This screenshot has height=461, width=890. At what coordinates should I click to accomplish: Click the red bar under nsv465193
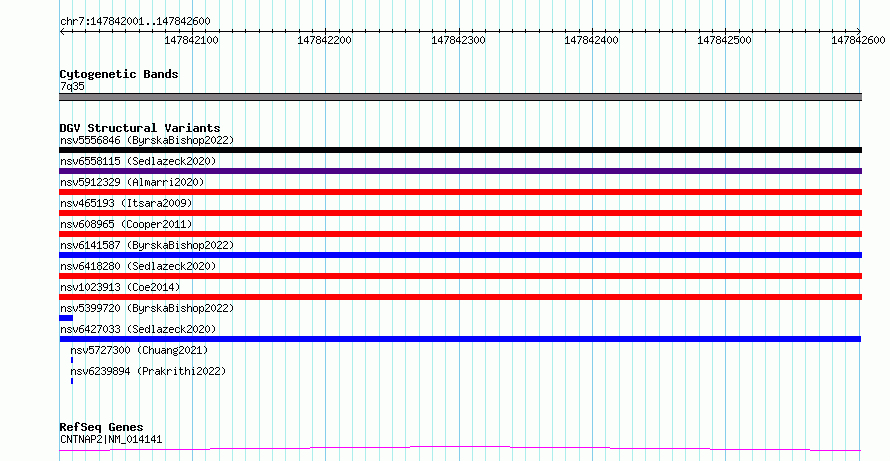460,213
